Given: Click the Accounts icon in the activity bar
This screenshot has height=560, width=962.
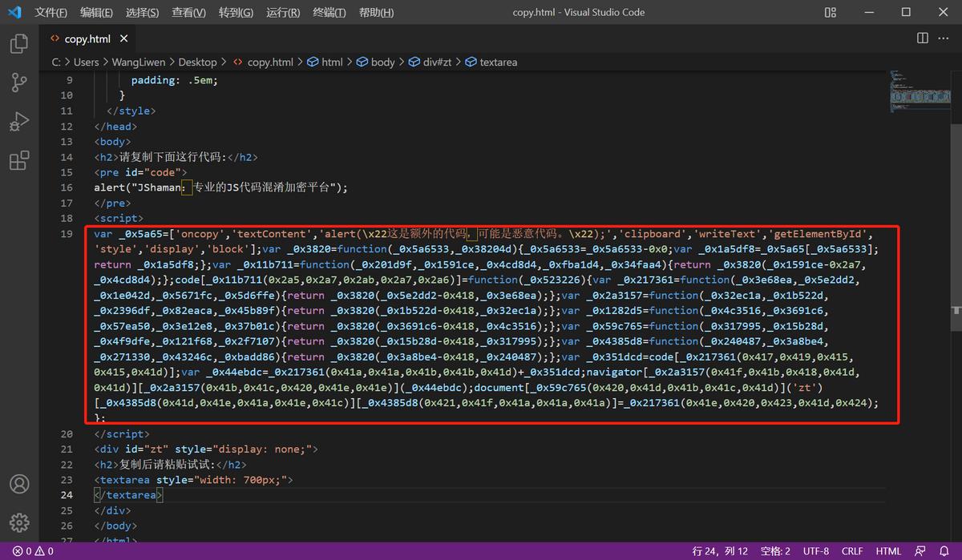Looking at the screenshot, I should 18,484.
